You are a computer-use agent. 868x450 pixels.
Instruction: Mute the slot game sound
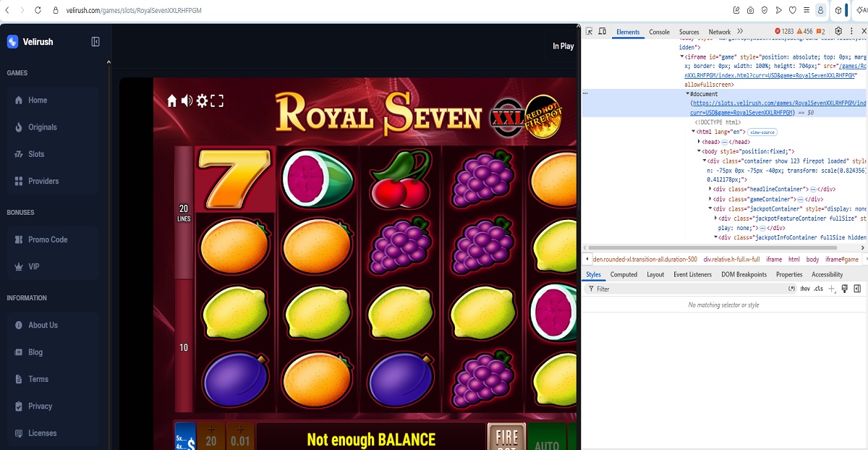click(x=187, y=101)
